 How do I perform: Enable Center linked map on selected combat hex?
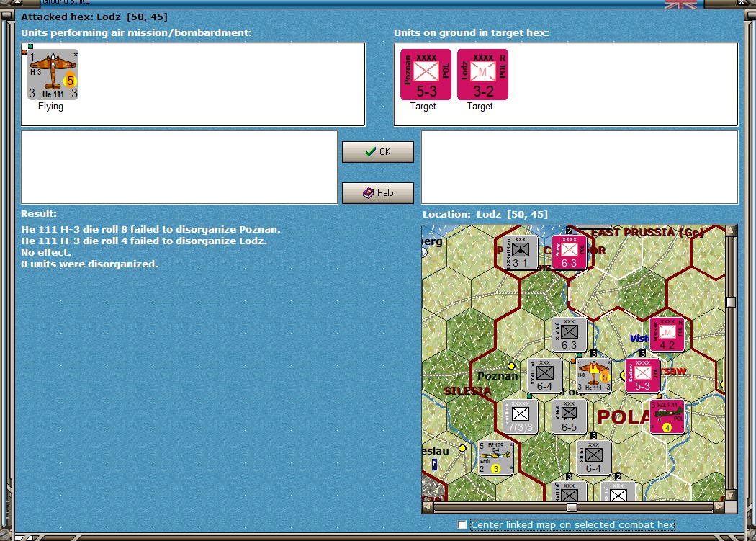point(462,524)
